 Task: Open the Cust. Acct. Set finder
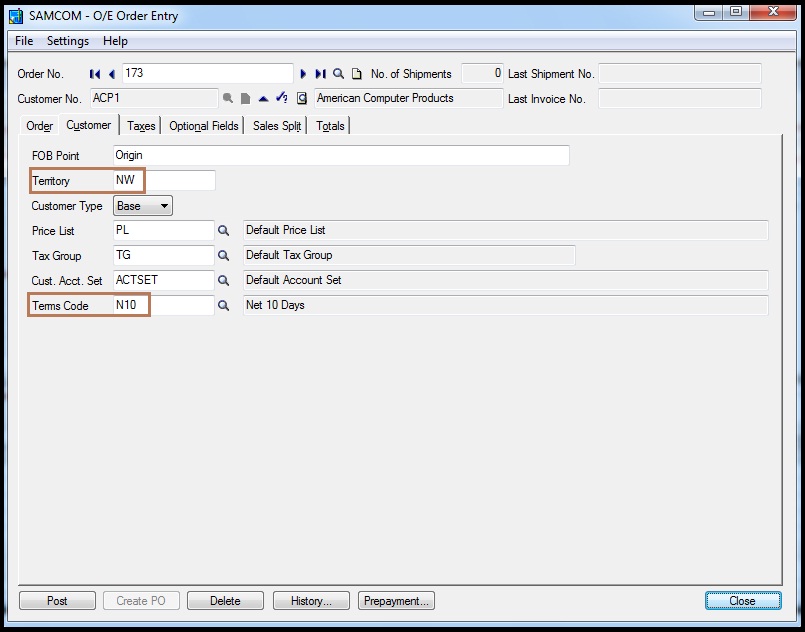point(223,280)
